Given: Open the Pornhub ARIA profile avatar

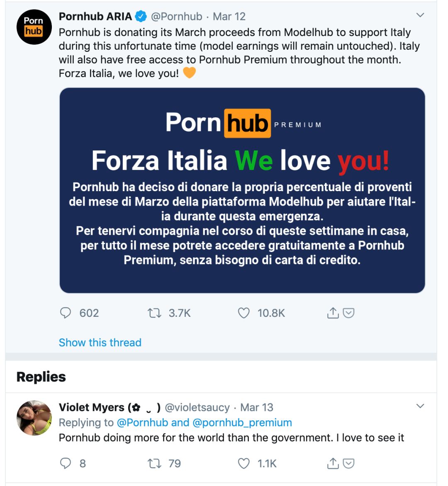Looking at the screenshot, I should (x=34, y=27).
